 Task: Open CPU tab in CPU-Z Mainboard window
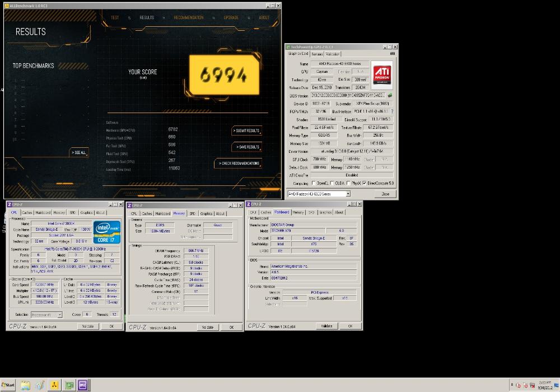click(253, 212)
